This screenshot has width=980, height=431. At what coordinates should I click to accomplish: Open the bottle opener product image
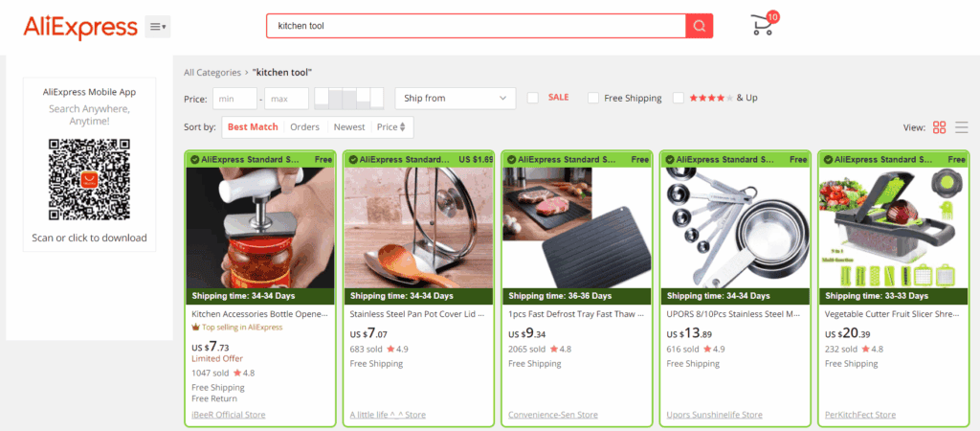[260, 228]
